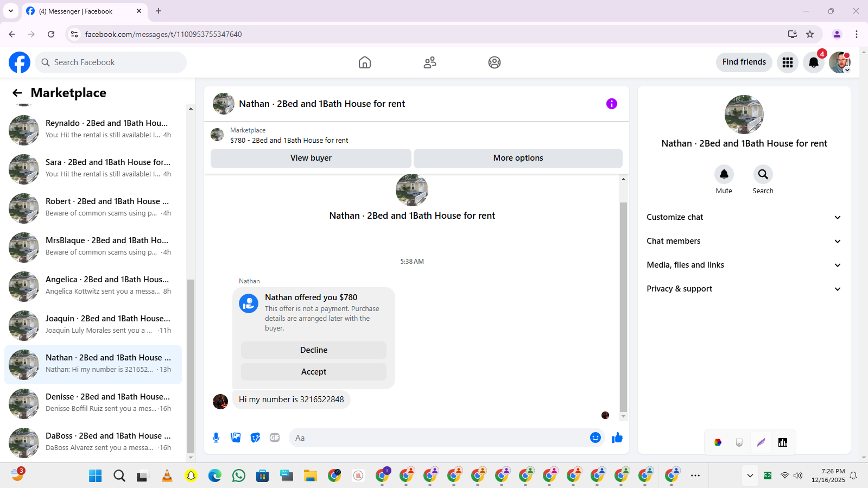Mute this conversation bell icon
Screen dimensions: 868x488
[x=724, y=174]
